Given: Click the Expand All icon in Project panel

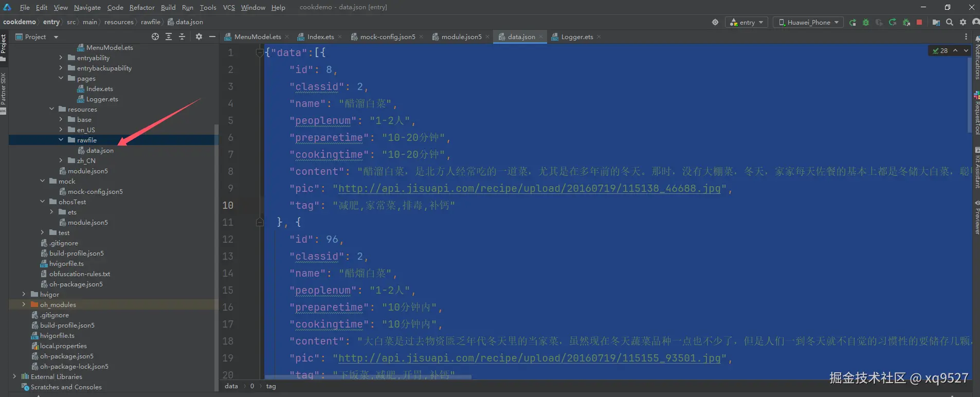Looking at the screenshot, I should (169, 37).
